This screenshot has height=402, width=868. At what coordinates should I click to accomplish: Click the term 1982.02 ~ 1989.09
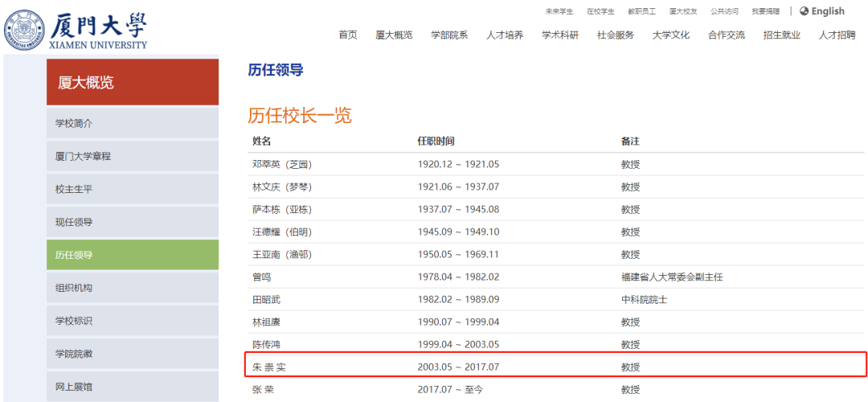(x=458, y=300)
